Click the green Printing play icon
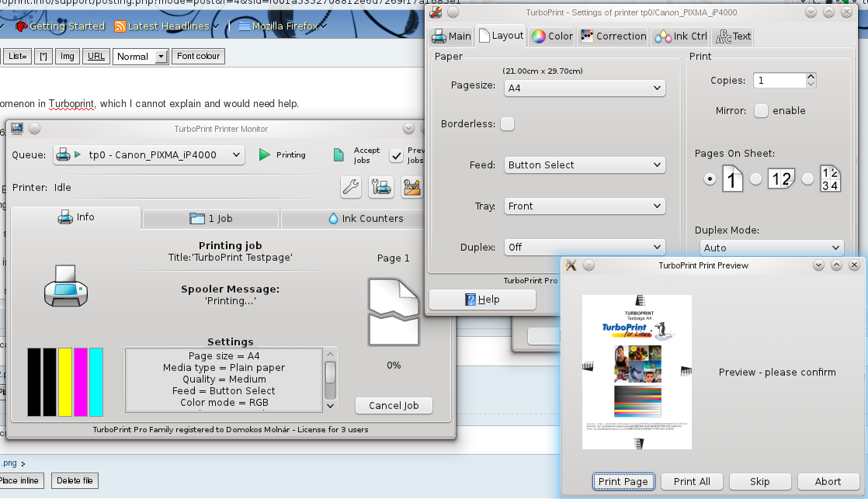 265,155
